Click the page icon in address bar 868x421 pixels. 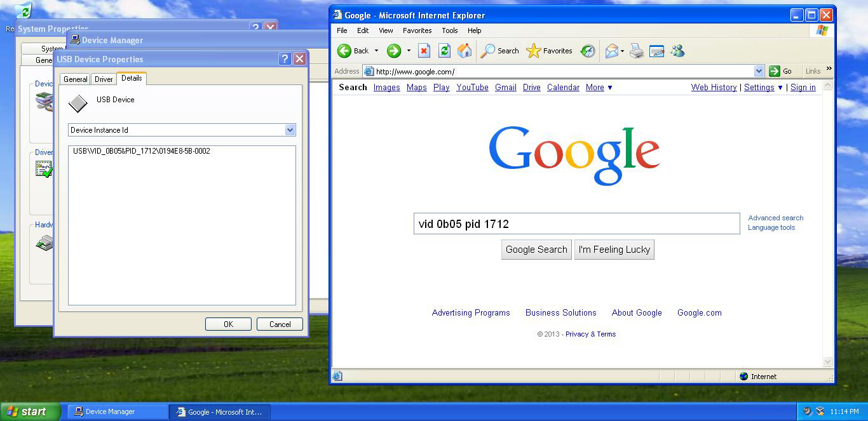[x=369, y=71]
